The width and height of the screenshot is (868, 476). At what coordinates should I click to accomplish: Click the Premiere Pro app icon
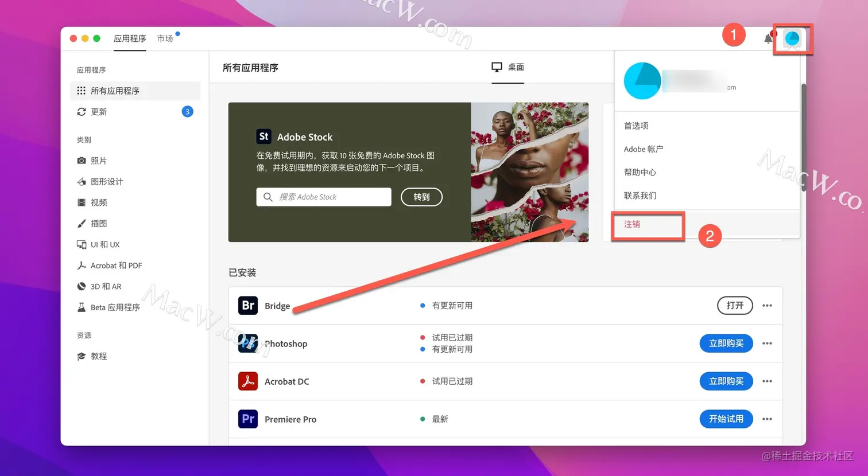click(248, 419)
